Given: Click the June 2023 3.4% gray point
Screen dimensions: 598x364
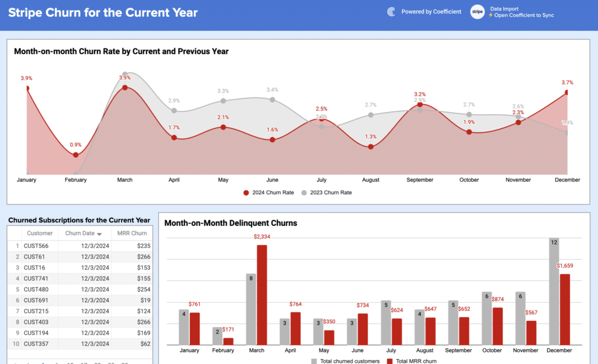Looking at the screenshot, I should coord(272,100).
